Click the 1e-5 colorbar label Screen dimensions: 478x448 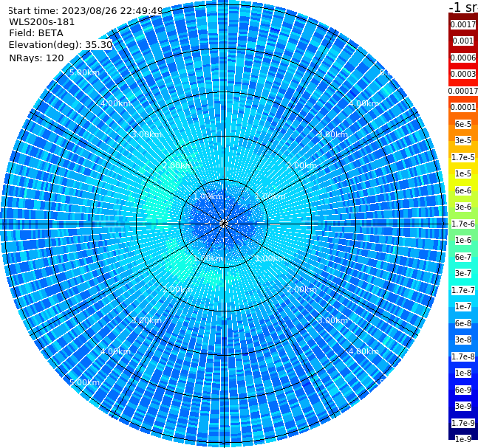(463, 173)
